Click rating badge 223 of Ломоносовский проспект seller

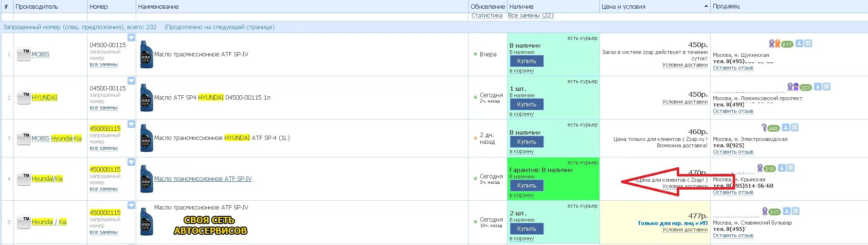806,87
